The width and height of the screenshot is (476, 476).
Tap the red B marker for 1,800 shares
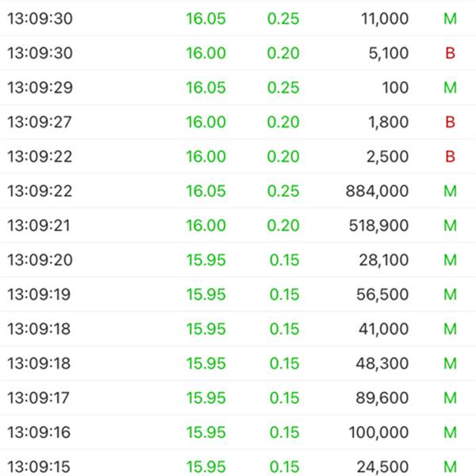450,122
